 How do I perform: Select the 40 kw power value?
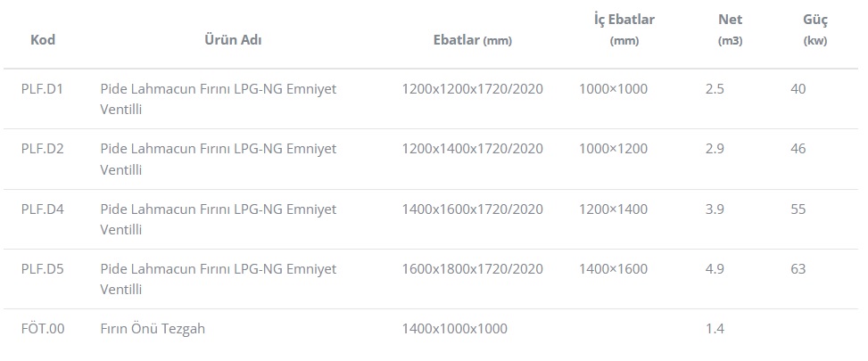[798, 89]
